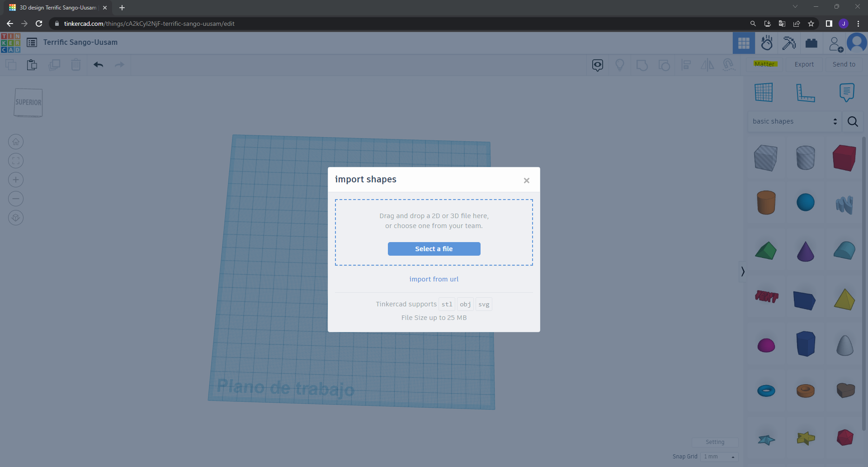This screenshot has height=467, width=868.
Task: Open the basic shapes dropdown
Action: 795,121
